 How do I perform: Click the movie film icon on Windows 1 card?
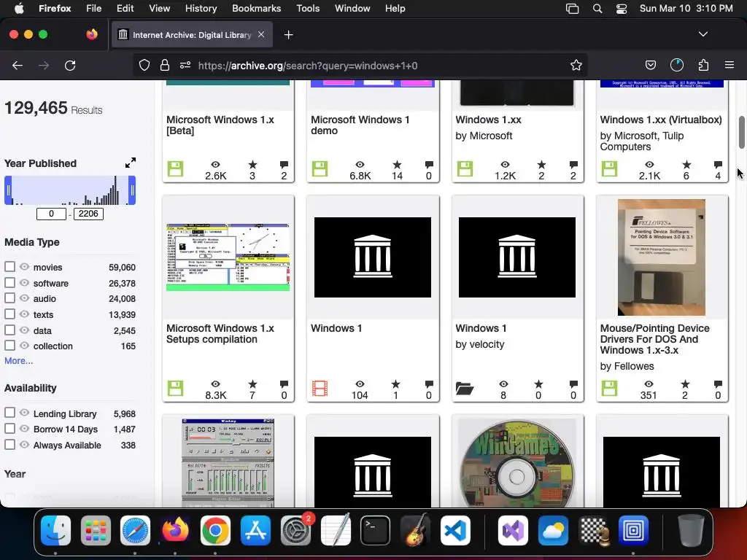pos(320,389)
